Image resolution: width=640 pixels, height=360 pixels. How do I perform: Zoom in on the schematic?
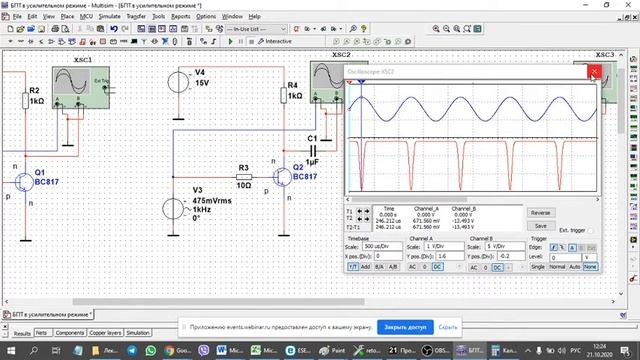coord(436,29)
